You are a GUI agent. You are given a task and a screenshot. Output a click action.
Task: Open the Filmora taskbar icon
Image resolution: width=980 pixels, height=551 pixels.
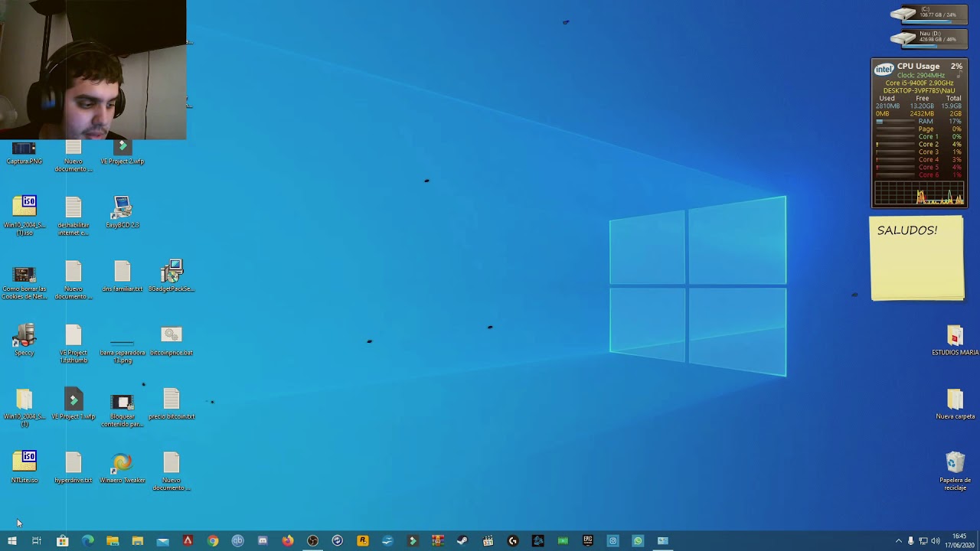tap(413, 541)
